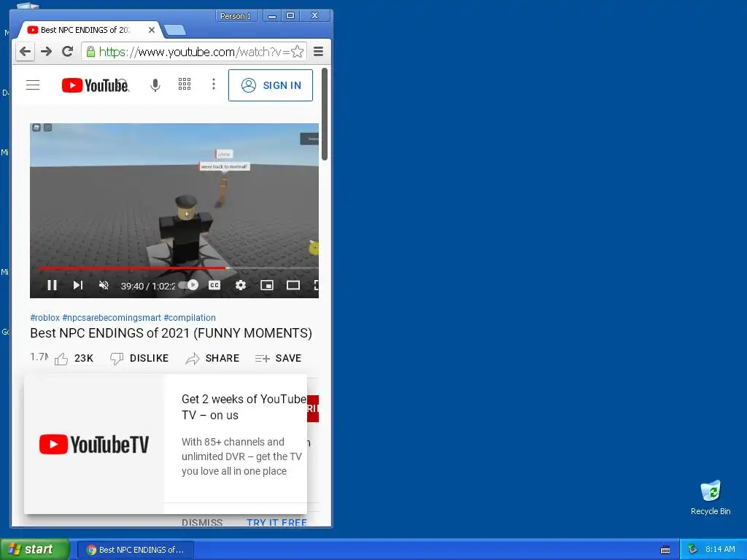Go back with the browser back arrow
747x560 pixels.
pyautogui.click(x=26, y=52)
